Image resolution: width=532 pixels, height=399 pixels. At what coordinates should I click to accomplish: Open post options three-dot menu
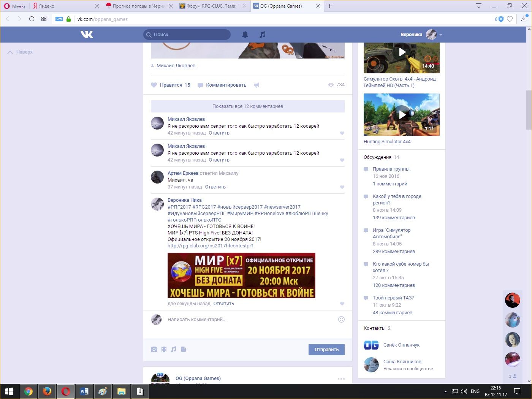341,379
